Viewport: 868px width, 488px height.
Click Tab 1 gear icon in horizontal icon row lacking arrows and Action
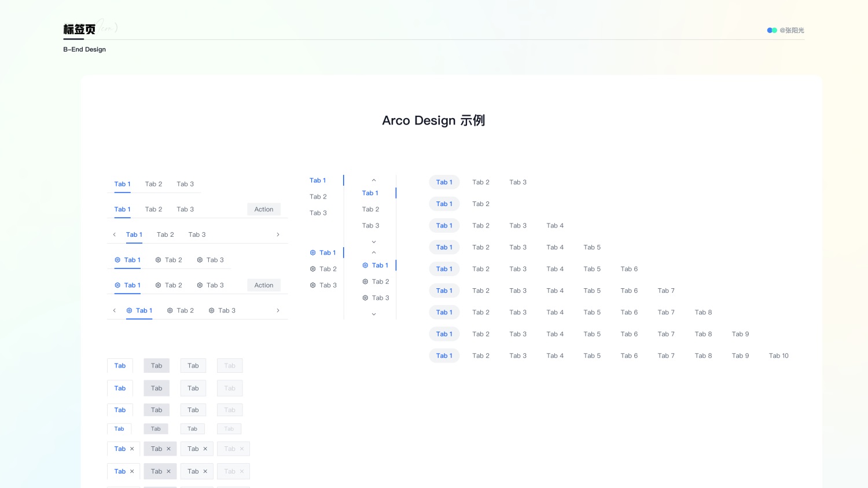pyautogui.click(x=117, y=260)
